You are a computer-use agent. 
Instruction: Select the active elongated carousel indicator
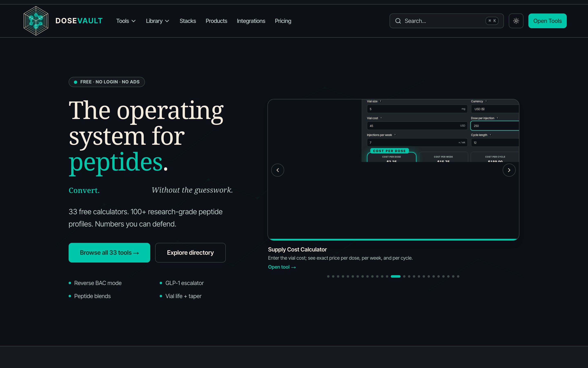[395, 276]
